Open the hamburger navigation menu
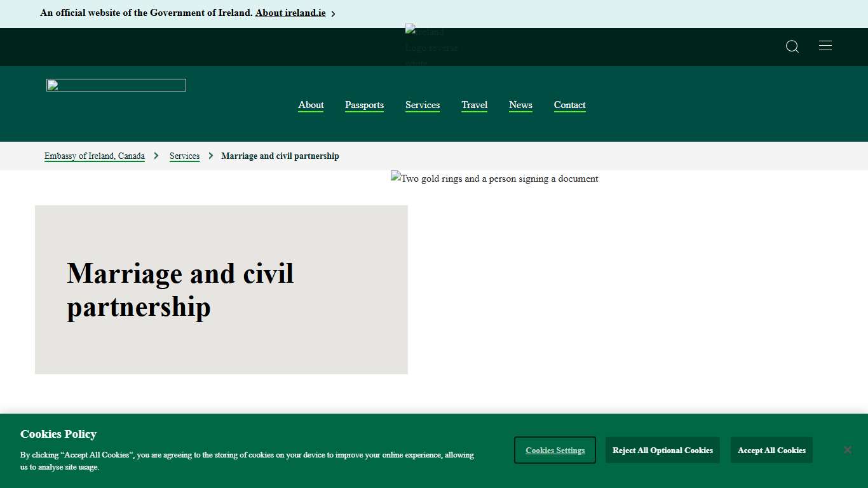868x488 pixels. pos(825,45)
